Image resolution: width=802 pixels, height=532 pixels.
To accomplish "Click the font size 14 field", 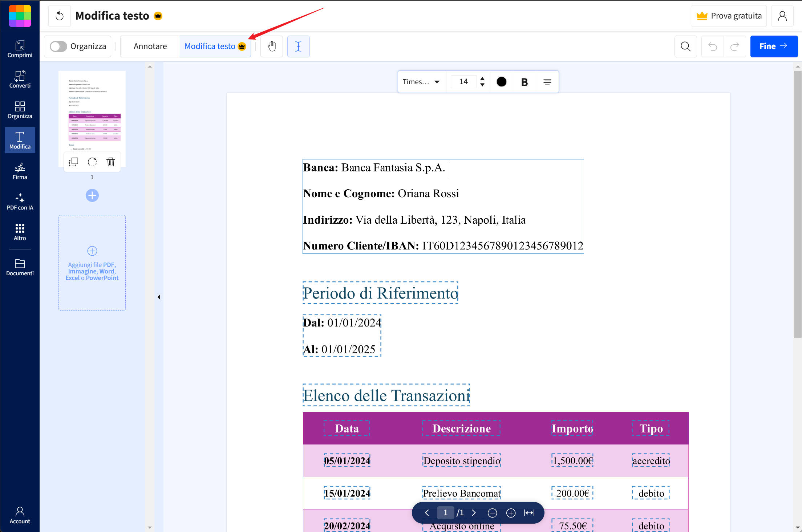I will pos(463,82).
